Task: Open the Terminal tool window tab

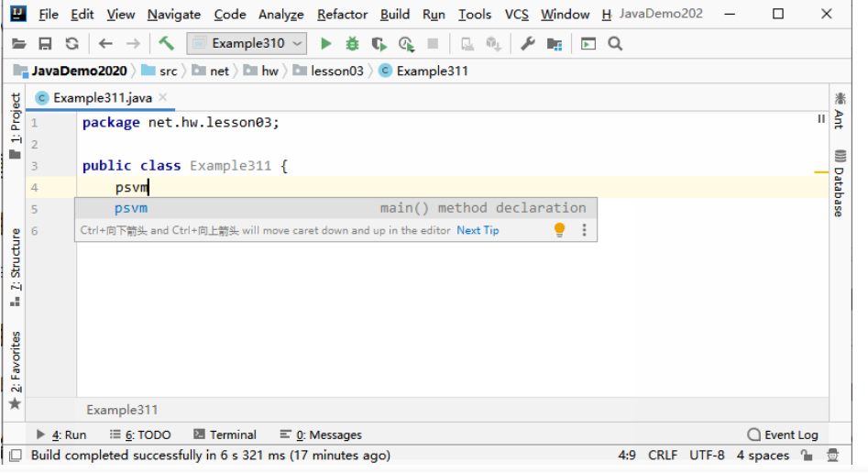Action: pos(225,434)
